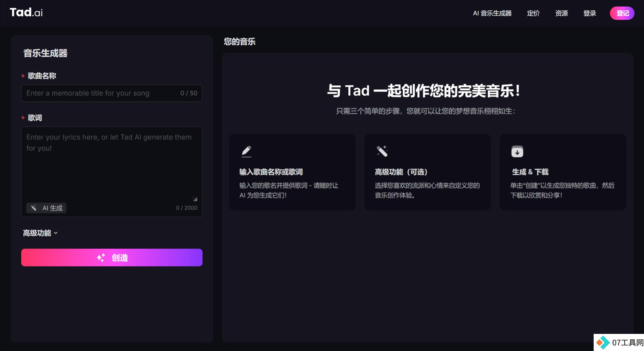Click the 0 / 2000 lyrics counter
This screenshot has width=644, height=351.
[x=187, y=208]
